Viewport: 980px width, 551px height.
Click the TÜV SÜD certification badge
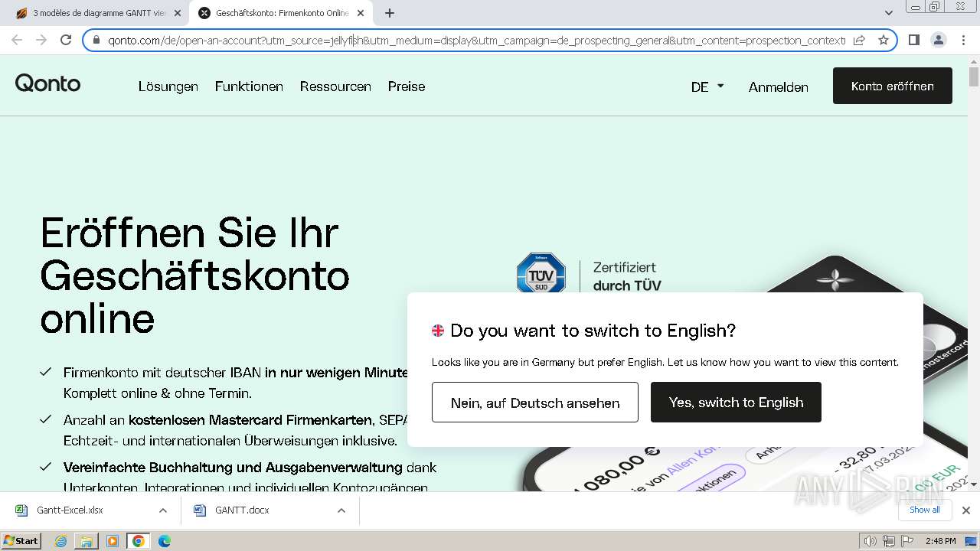(541, 273)
